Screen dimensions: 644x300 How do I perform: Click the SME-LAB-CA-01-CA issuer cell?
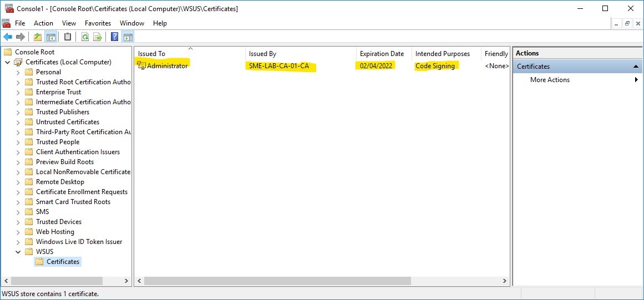(x=279, y=65)
